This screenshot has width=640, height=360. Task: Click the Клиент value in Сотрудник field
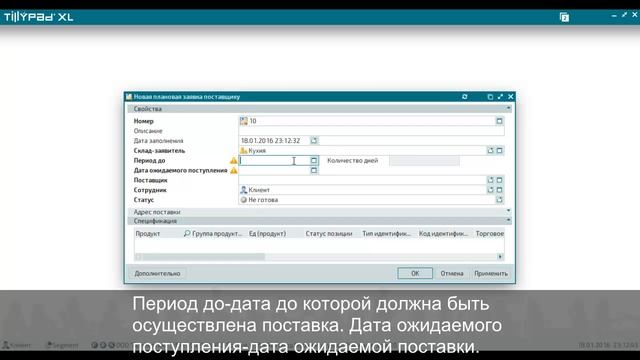pyautogui.click(x=259, y=190)
